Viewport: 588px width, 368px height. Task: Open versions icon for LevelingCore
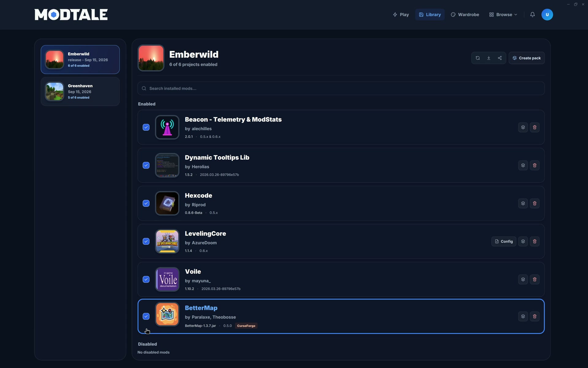coord(523,241)
